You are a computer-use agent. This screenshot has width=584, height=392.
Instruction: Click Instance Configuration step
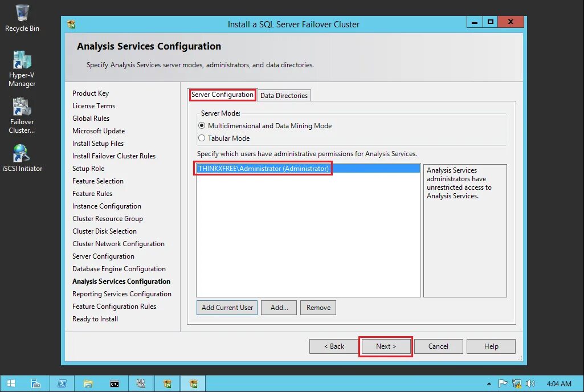coord(107,206)
